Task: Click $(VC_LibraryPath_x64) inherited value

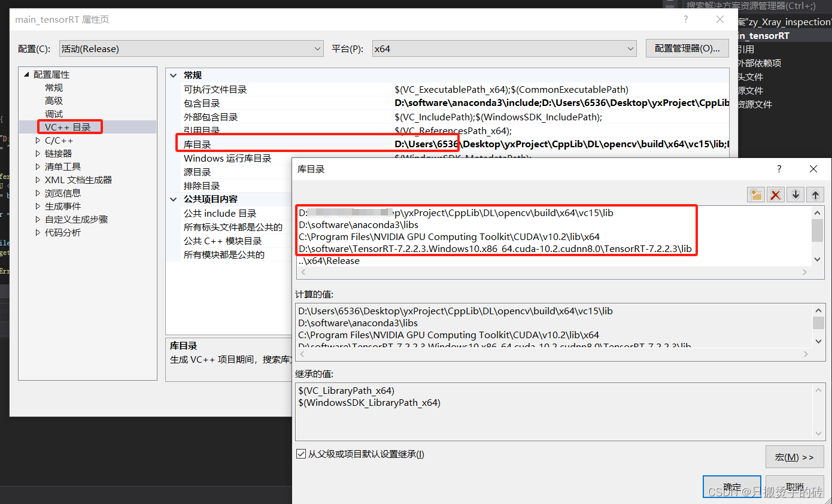Action: click(x=346, y=390)
